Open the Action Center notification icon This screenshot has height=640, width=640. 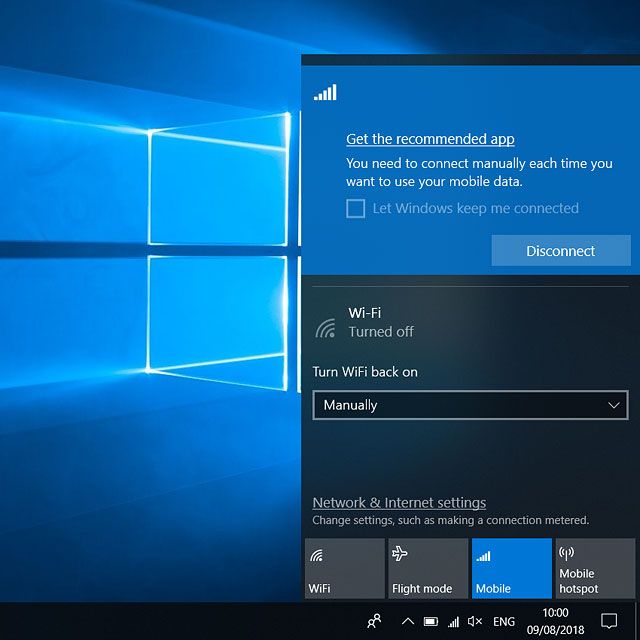coord(609,621)
